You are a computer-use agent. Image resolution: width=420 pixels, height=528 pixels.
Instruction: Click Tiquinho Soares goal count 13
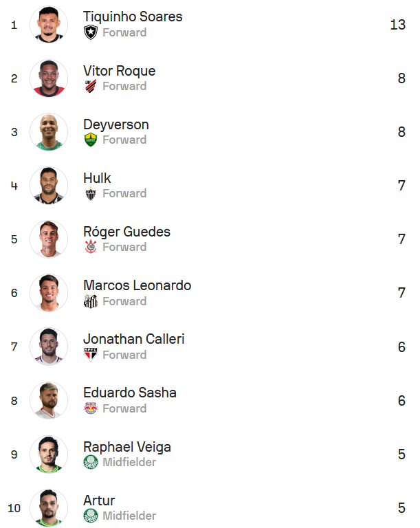397,25
